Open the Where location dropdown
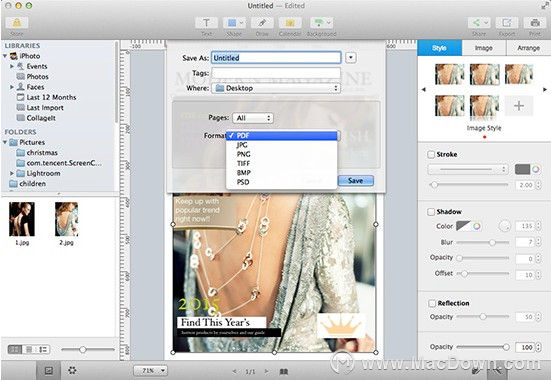The width and height of the screenshot is (551, 380). pyautogui.click(x=276, y=88)
